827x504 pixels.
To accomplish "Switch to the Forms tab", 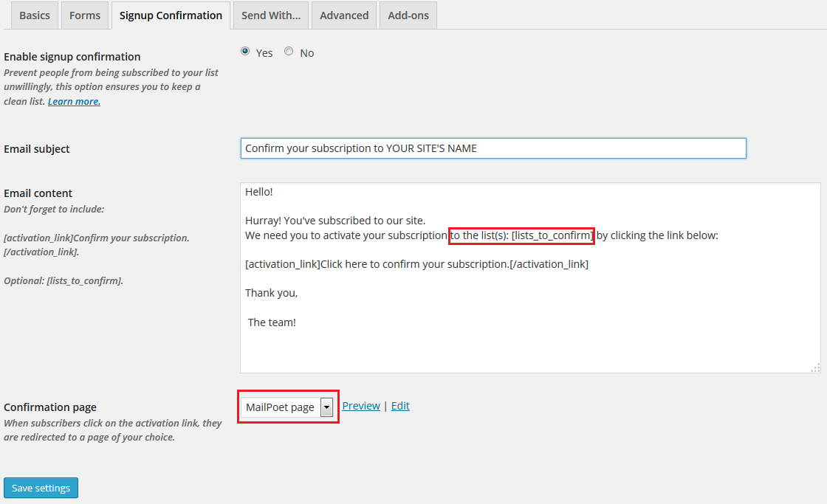I will point(85,15).
